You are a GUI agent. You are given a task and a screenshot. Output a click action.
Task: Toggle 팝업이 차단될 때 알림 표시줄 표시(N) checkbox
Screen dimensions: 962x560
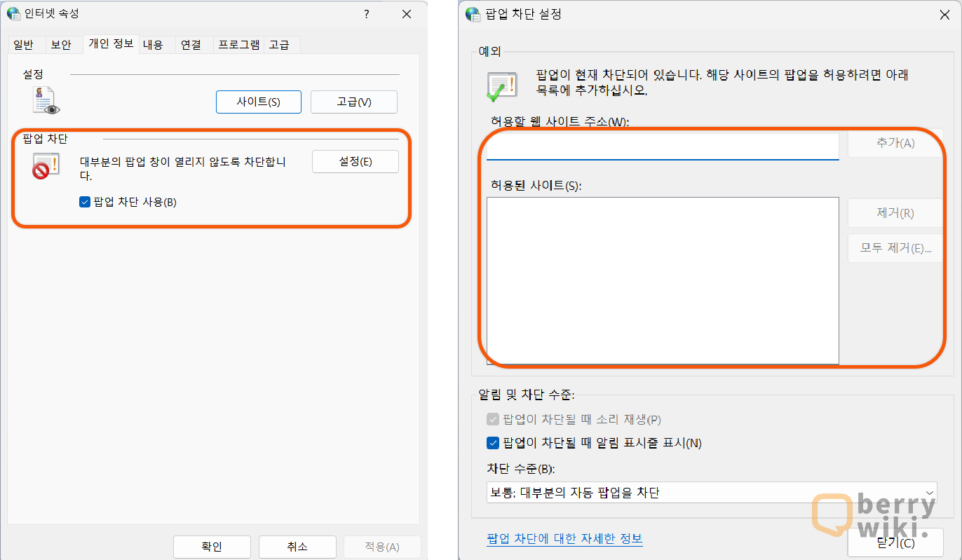pos(493,442)
